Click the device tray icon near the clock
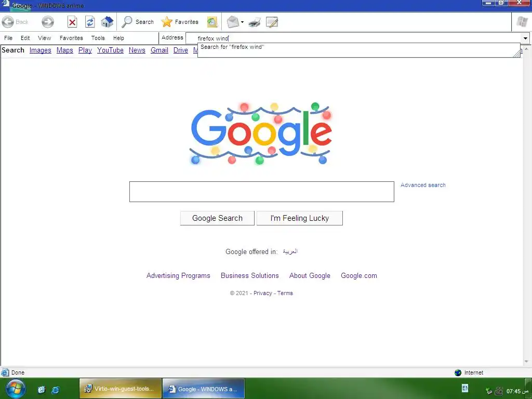 (x=499, y=391)
